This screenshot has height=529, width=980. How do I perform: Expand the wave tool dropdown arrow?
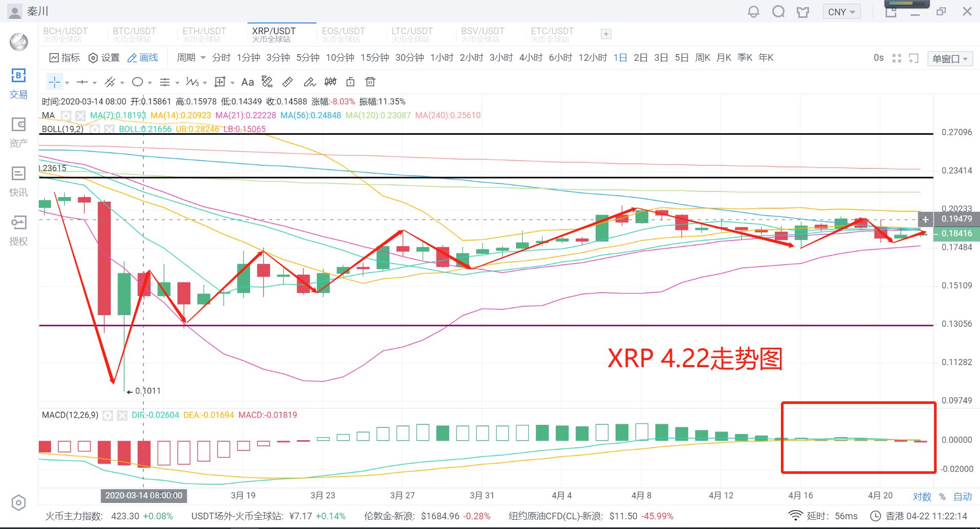(x=205, y=83)
